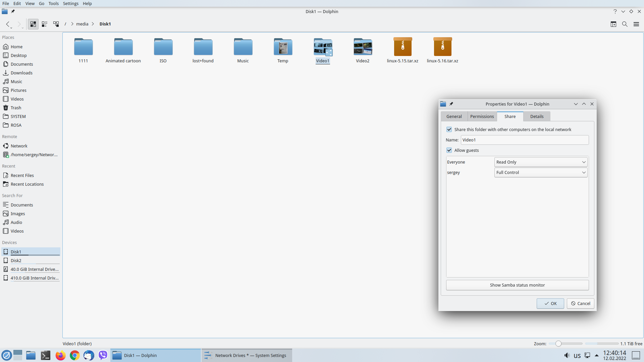Go back with the back arrow
Image resolution: width=644 pixels, height=362 pixels.
(x=8, y=24)
